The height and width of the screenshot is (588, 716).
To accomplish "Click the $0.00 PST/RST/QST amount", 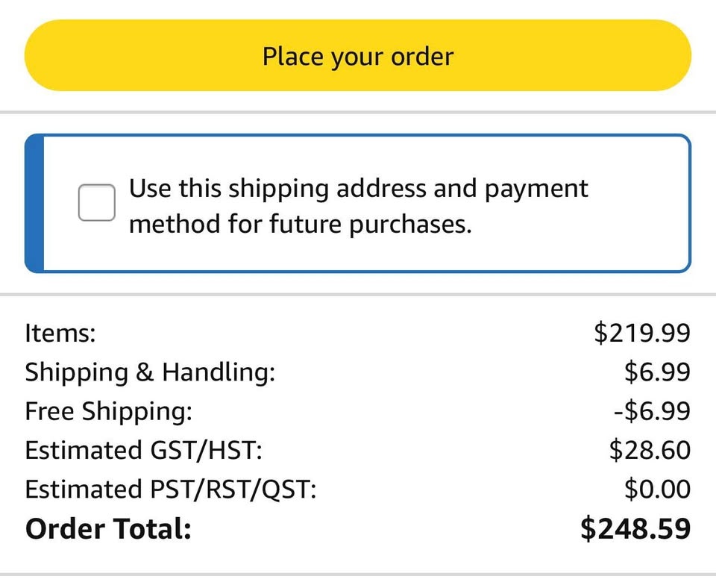I will click(657, 490).
